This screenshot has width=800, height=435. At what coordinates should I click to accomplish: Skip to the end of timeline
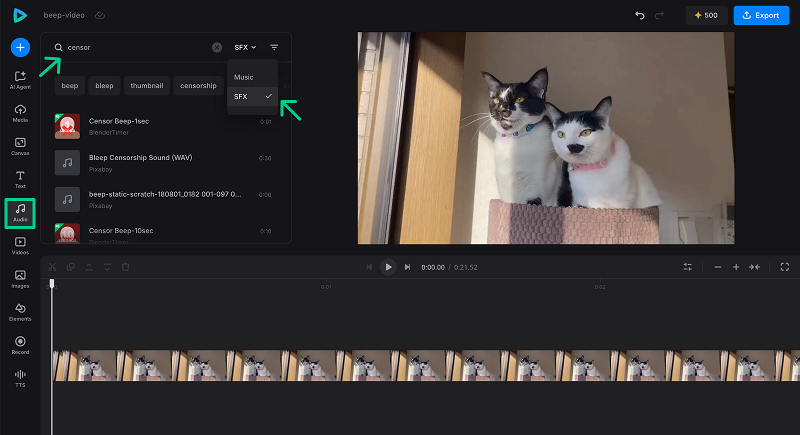click(x=407, y=267)
